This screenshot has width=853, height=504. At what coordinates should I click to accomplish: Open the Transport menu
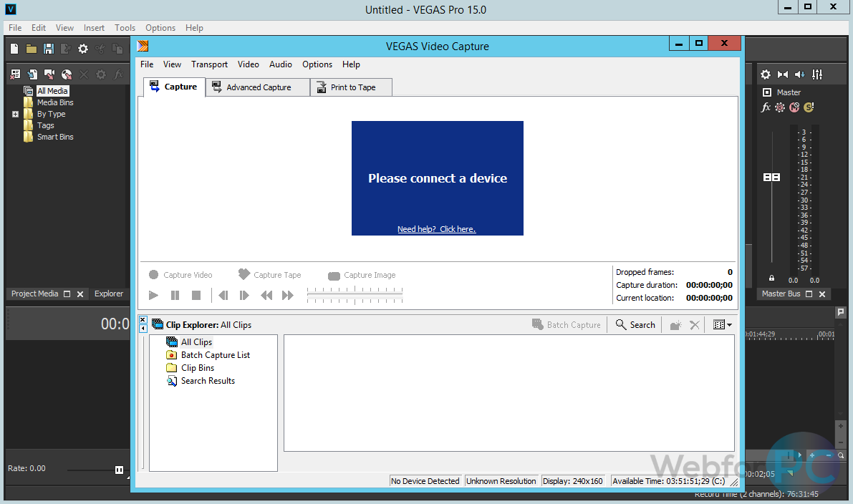point(209,64)
